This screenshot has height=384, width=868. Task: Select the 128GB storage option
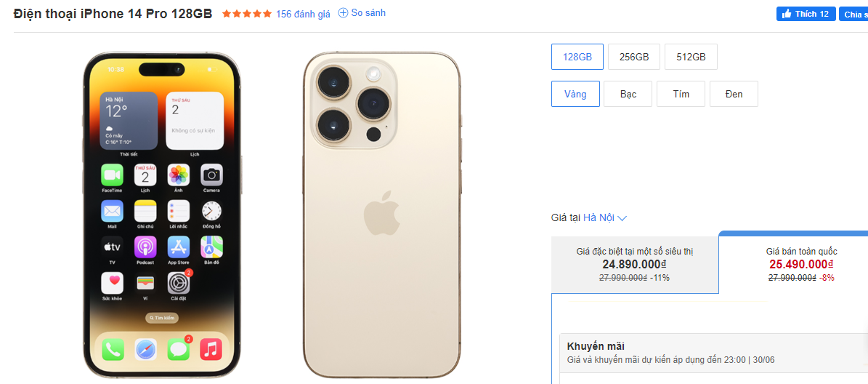coord(577,57)
